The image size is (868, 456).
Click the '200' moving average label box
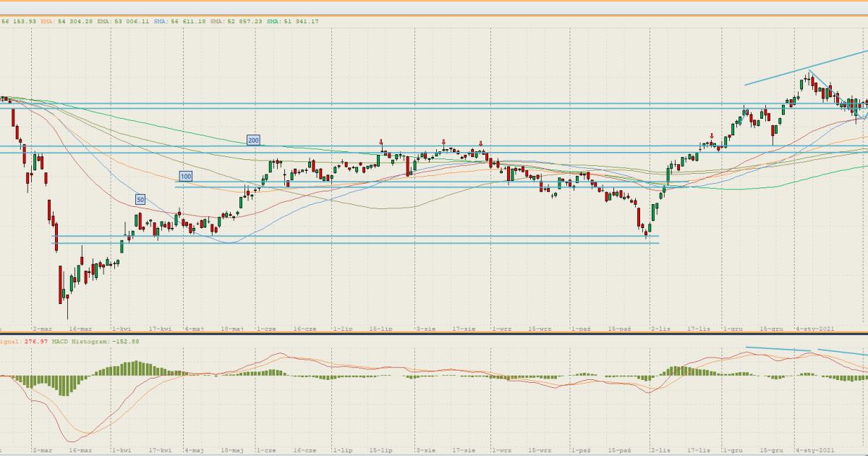pos(253,140)
